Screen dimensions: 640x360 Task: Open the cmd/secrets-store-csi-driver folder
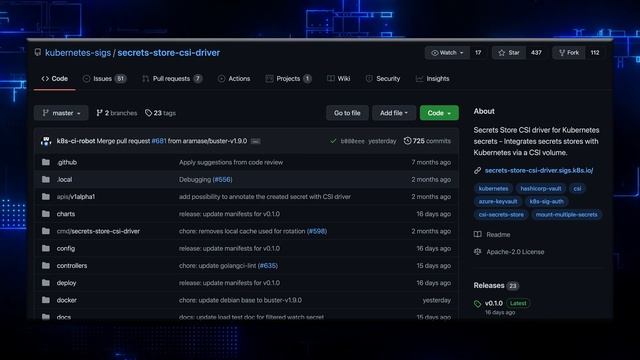(98, 231)
